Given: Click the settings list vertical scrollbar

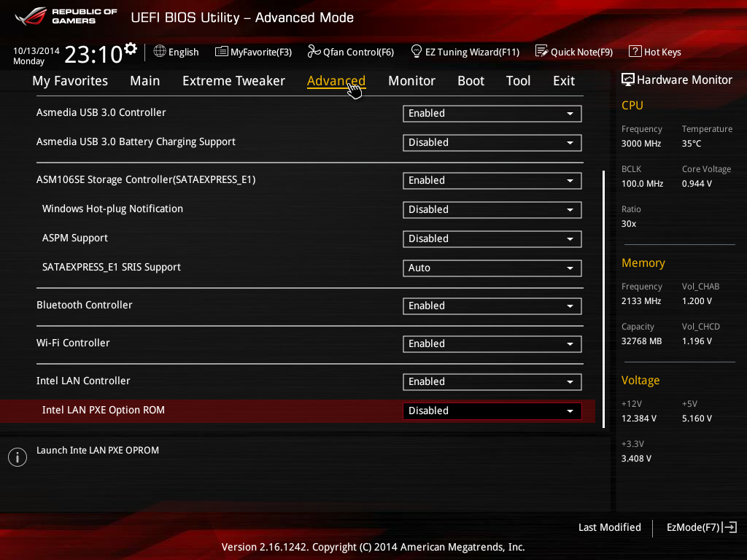Looking at the screenshot, I should [x=603, y=299].
